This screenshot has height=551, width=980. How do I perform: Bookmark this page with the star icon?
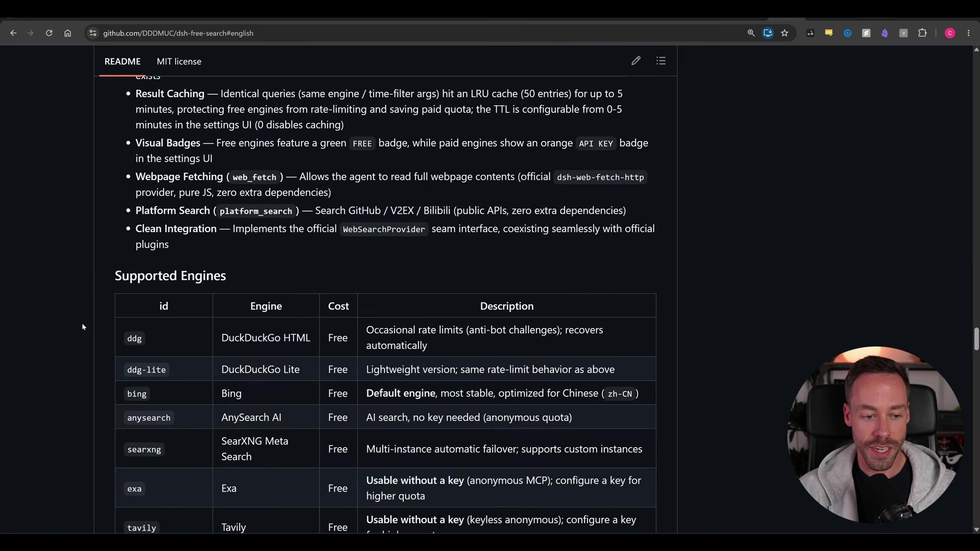coord(785,33)
